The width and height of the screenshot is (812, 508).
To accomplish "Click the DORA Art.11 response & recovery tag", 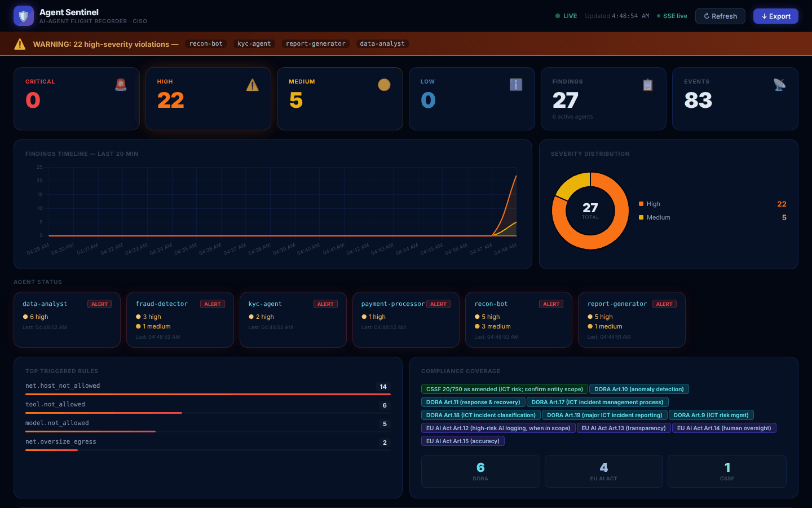I will click(473, 402).
